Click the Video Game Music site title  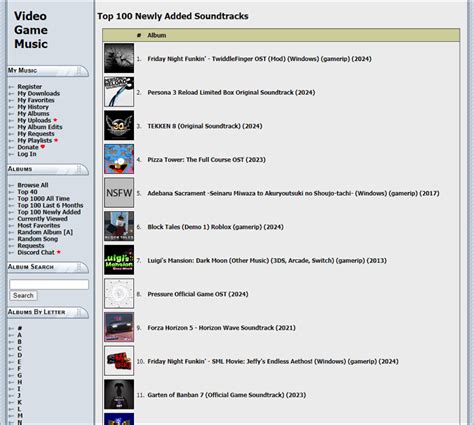point(31,30)
